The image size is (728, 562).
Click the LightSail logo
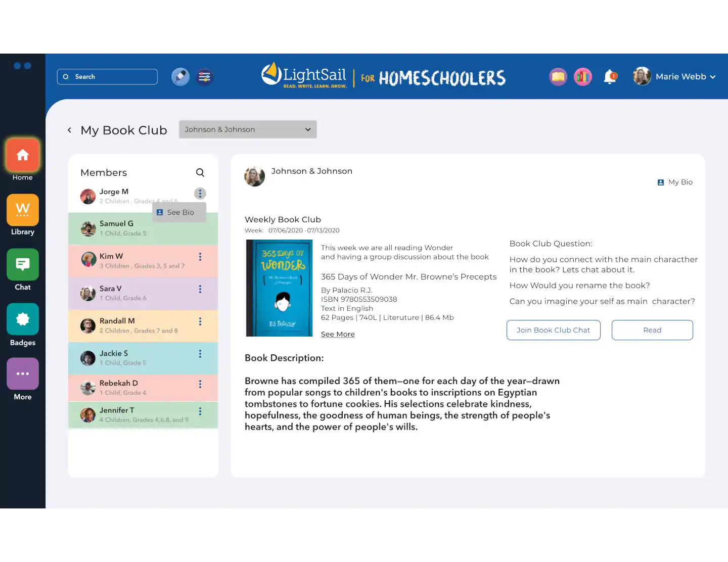tap(304, 75)
